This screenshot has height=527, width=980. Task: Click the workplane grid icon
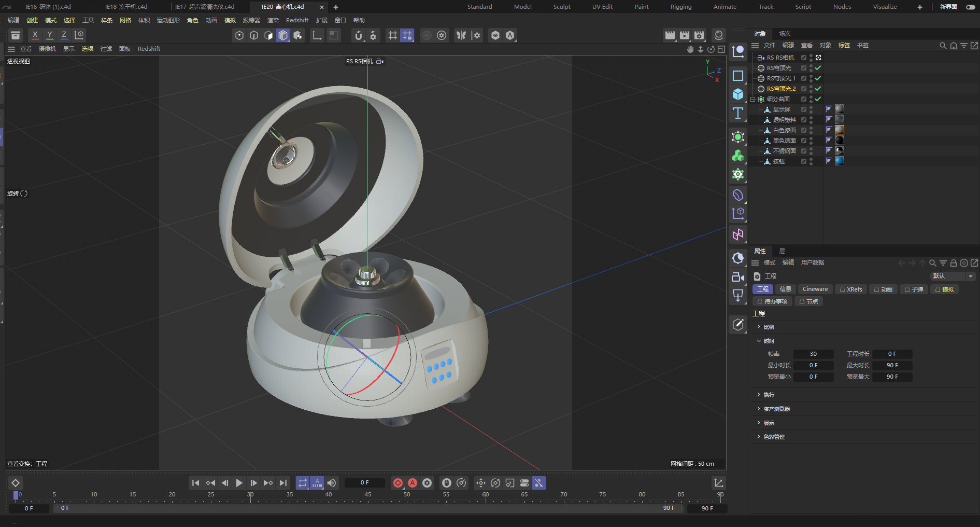click(393, 35)
